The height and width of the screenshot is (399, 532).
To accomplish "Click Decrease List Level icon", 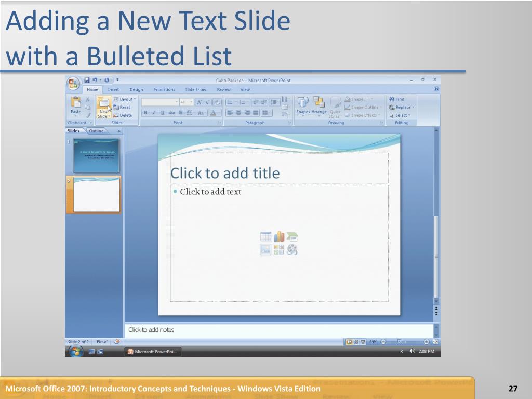I will (x=256, y=102).
